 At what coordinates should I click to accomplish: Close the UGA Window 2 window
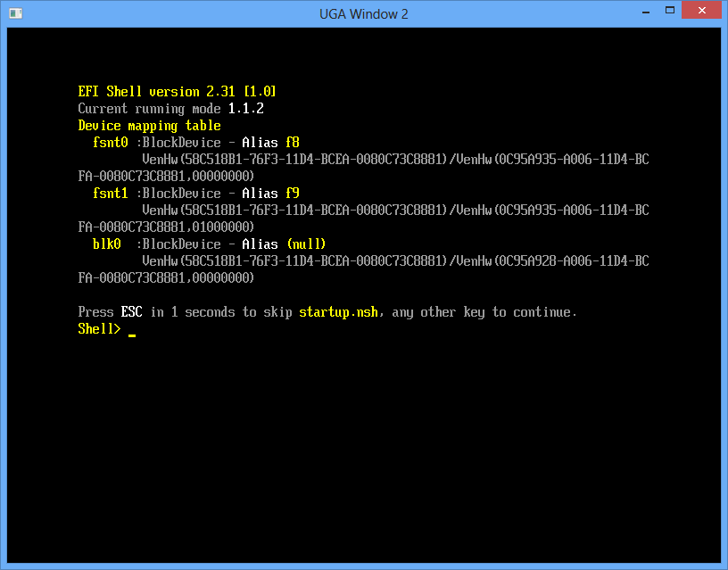(701, 10)
